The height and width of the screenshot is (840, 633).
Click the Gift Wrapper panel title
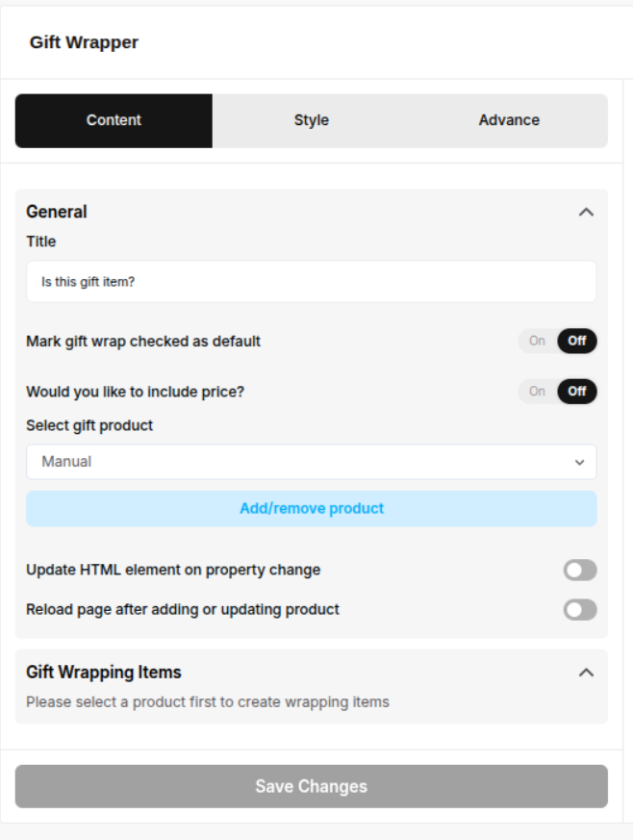tap(84, 42)
